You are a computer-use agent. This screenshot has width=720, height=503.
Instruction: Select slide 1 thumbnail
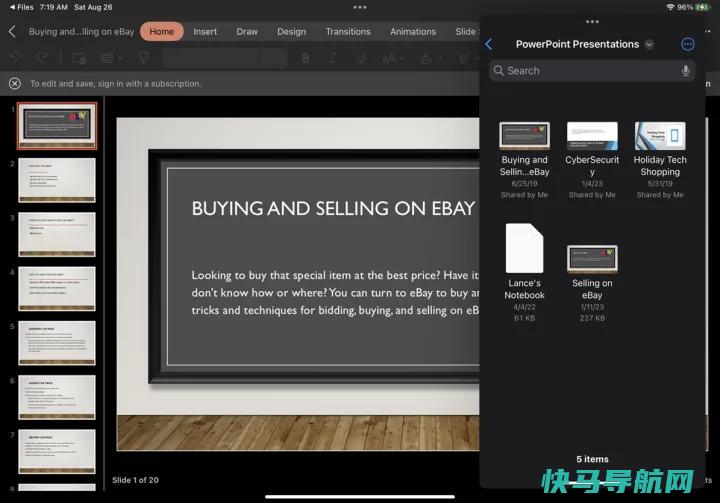57,125
